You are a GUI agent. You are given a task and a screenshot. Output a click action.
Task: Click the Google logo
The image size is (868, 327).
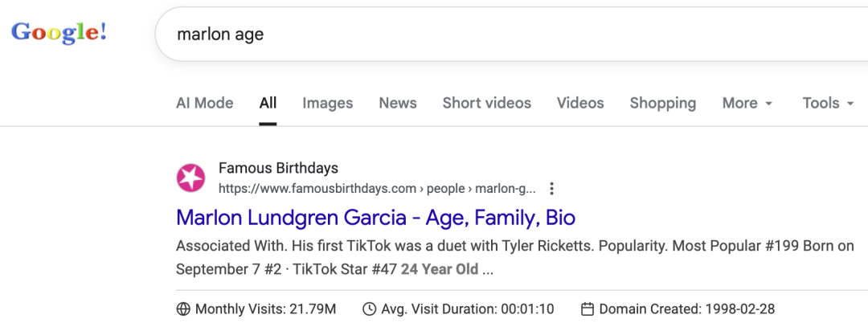[59, 33]
